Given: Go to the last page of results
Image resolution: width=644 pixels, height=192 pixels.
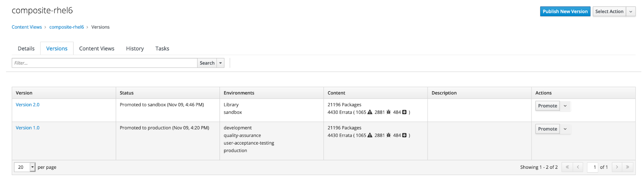Looking at the screenshot, I should point(628,167).
